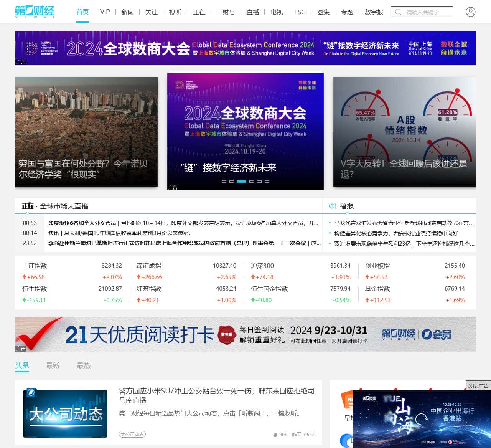
Task: Open the A股情绪指数 article image
Action: [404, 132]
